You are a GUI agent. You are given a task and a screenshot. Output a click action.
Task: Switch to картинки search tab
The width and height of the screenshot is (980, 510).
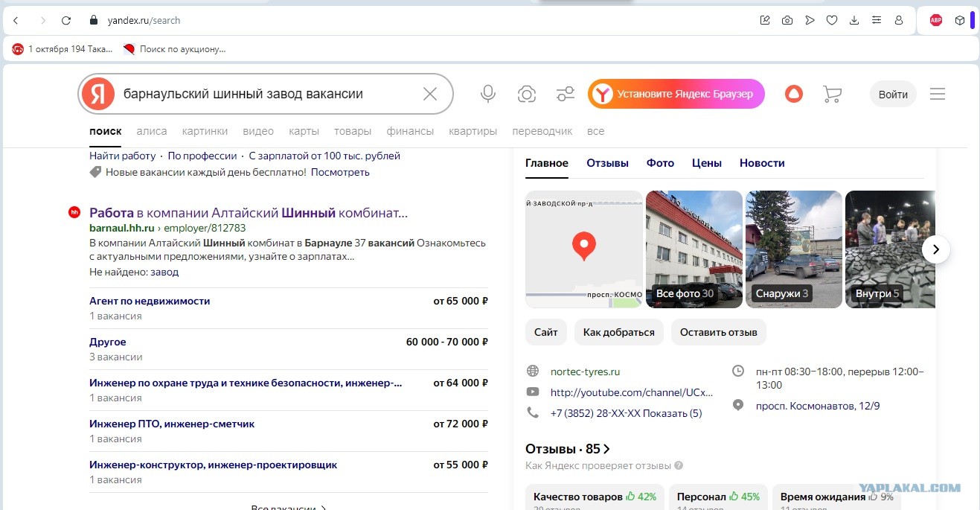click(x=205, y=131)
